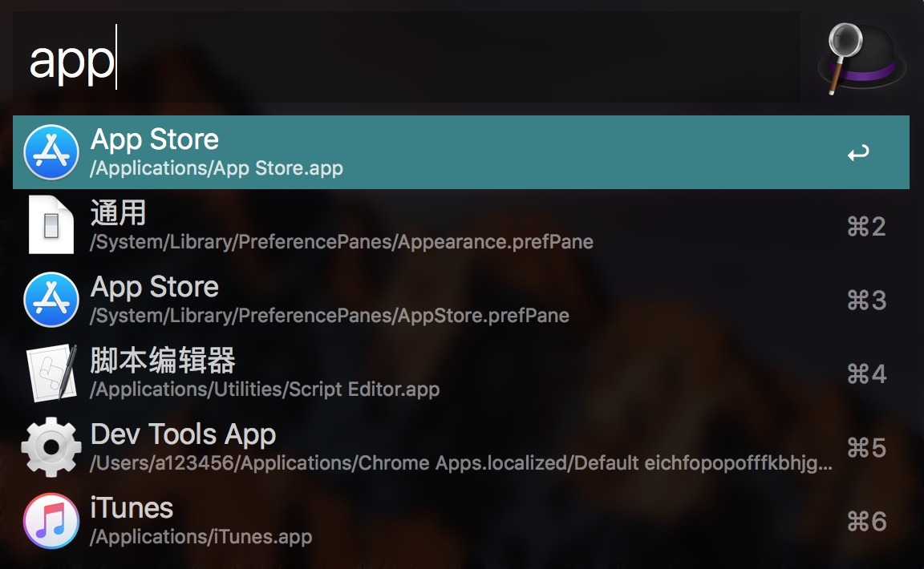Click the App Store icon in highlighted result
This screenshot has height=569, width=924.
point(51,152)
